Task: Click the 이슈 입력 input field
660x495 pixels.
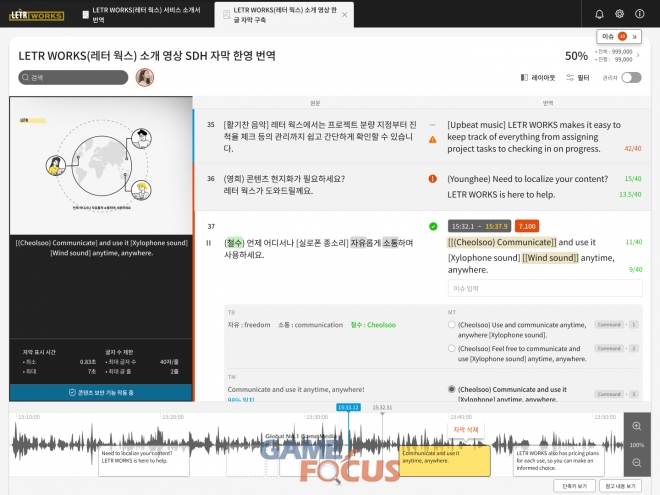Action: pyautogui.click(x=545, y=288)
